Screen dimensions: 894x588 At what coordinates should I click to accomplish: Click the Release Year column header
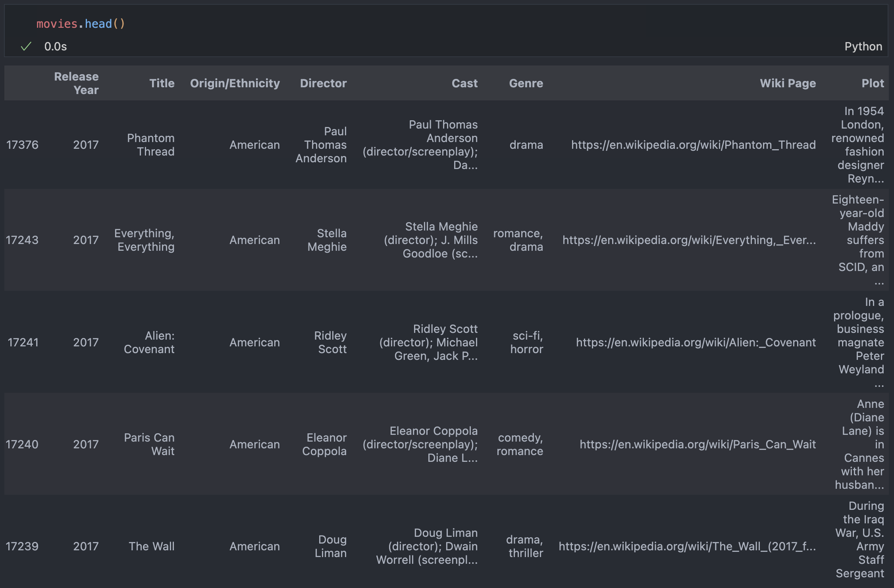pyautogui.click(x=76, y=83)
